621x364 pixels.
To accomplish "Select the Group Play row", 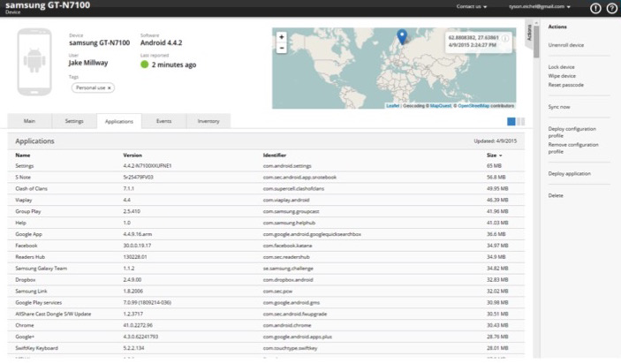I will point(266,211).
